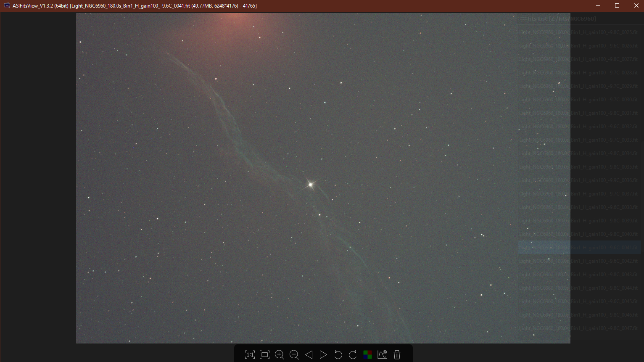Open the file ending in _0040.fit

pyautogui.click(x=579, y=234)
